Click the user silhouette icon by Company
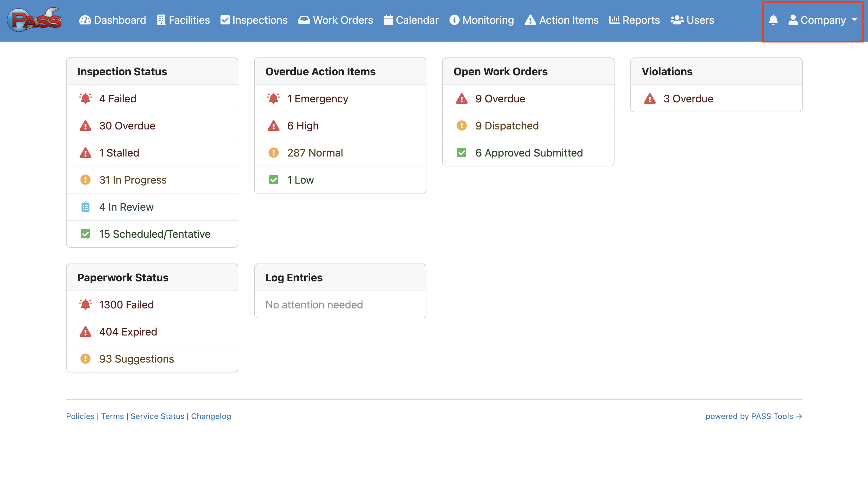 coord(793,20)
